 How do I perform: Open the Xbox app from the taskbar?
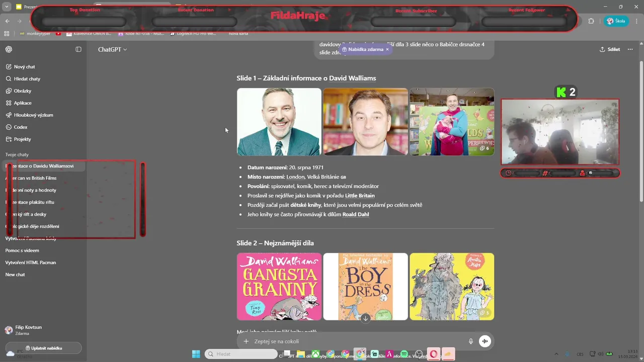pyautogui.click(x=315, y=354)
